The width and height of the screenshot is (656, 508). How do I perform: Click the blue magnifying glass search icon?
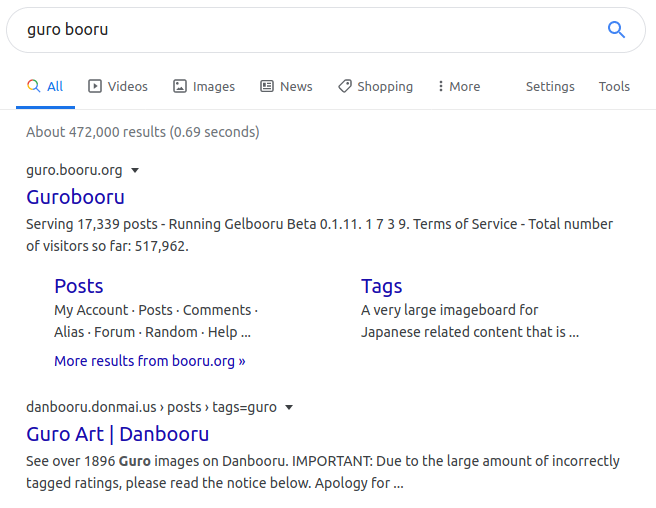pos(616,29)
